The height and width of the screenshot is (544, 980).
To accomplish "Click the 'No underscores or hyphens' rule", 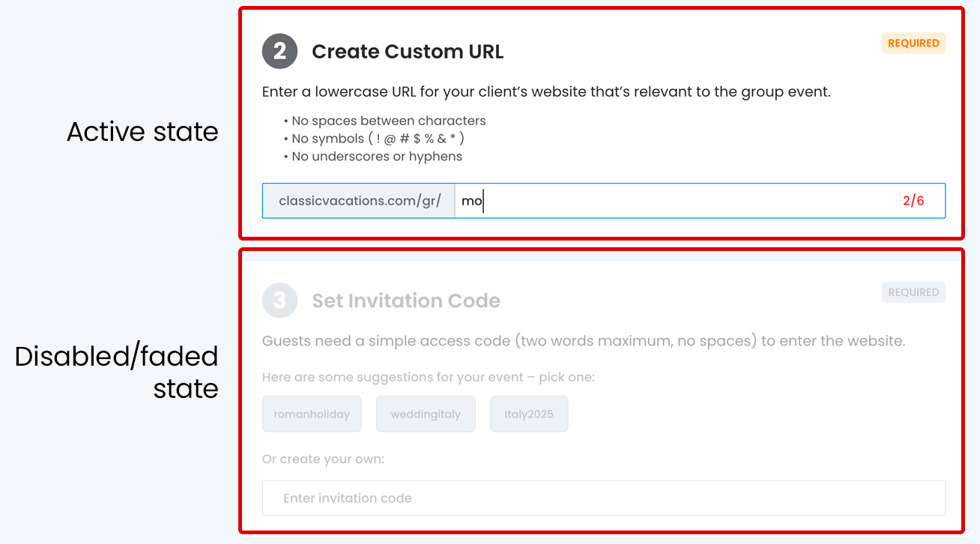I will click(372, 157).
